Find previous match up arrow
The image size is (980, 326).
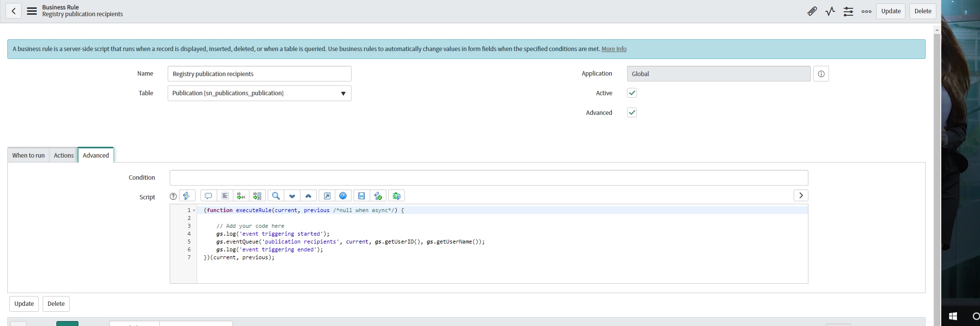(x=308, y=196)
